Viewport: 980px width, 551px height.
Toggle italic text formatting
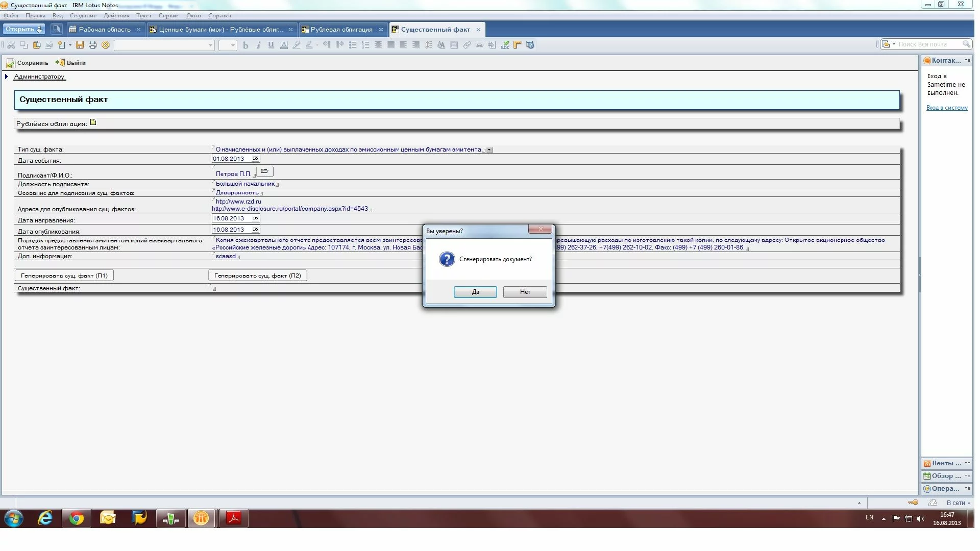pyautogui.click(x=258, y=45)
